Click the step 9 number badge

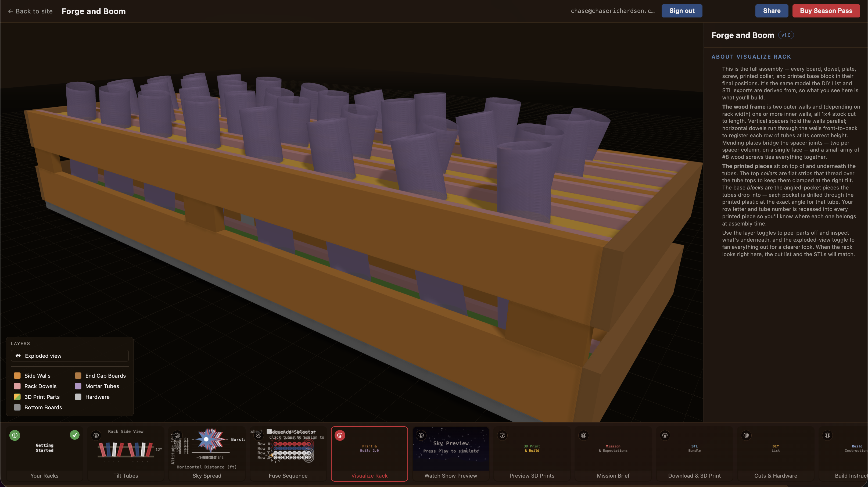pos(665,435)
